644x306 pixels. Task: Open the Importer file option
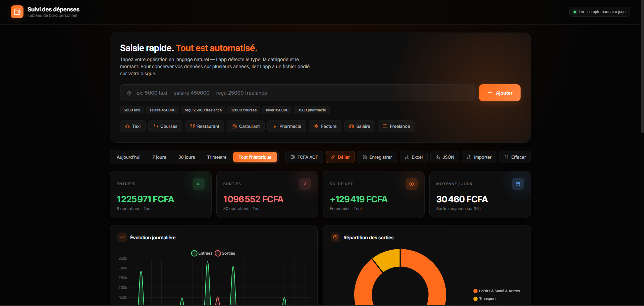click(x=479, y=157)
